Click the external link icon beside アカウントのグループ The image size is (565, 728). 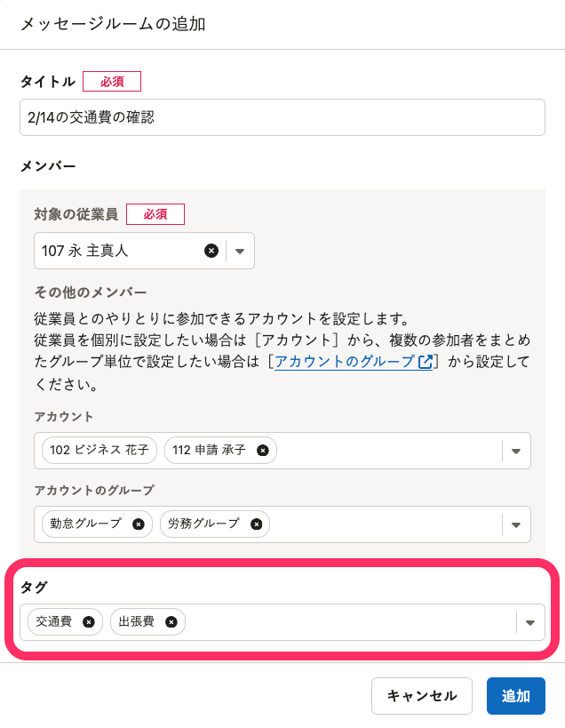pyautogui.click(x=426, y=362)
